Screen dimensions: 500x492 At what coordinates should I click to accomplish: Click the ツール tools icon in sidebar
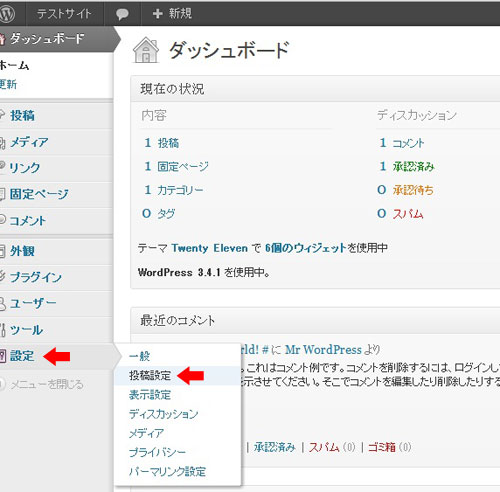tap(3, 330)
